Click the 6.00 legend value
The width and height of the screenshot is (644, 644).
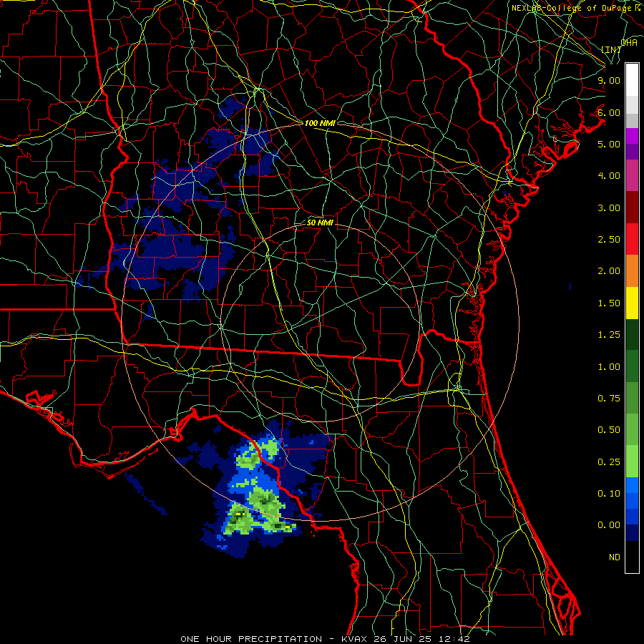point(609,112)
